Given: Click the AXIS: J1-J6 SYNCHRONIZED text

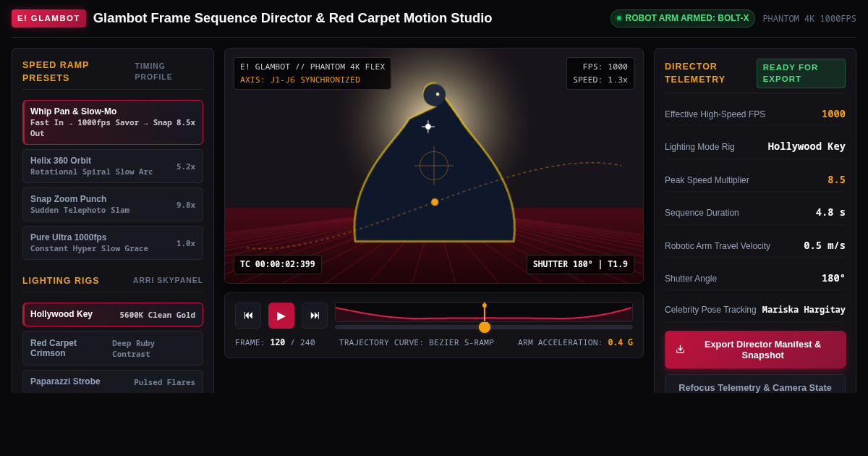Looking at the screenshot, I should coord(300,80).
